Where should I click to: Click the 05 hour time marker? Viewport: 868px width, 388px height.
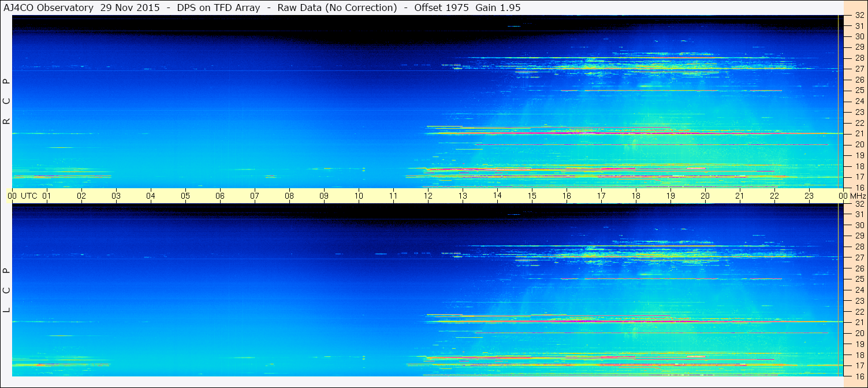(185, 196)
